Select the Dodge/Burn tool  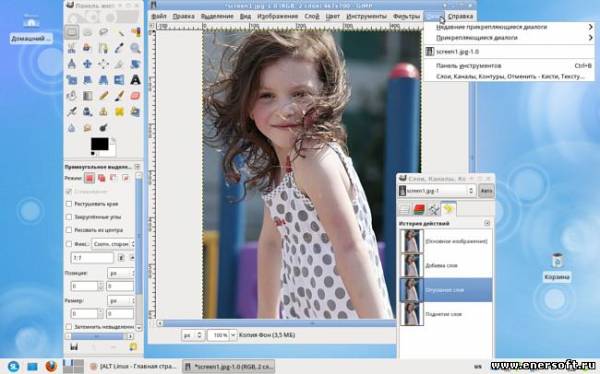pyautogui.click(x=103, y=127)
